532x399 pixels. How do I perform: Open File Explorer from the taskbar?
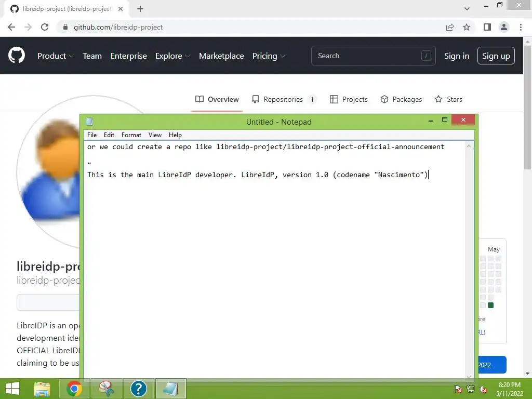pyautogui.click(x=42, y=389)
